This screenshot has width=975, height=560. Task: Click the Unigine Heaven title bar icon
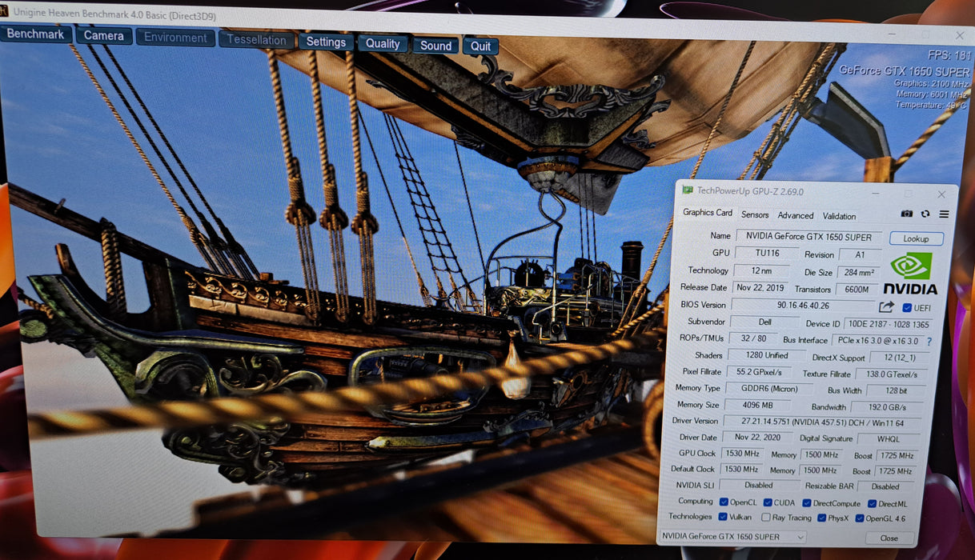pyautogui.click(x=4, y=11)
